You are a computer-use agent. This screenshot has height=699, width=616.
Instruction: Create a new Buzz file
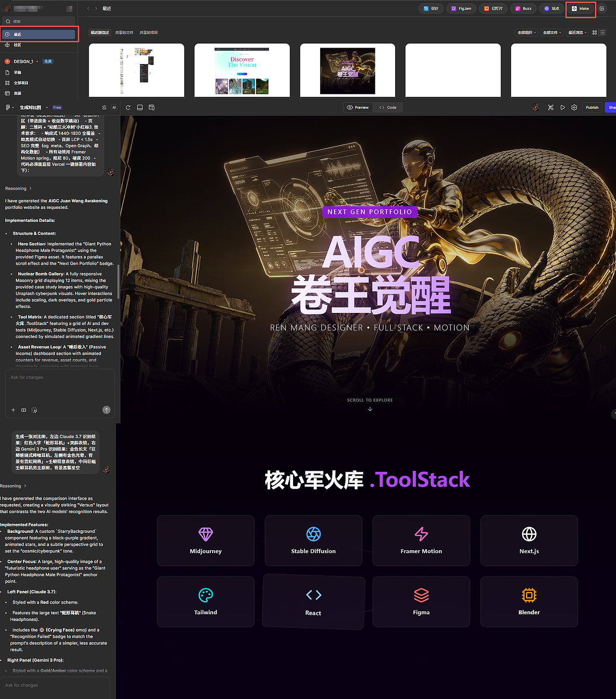[524, 9]
